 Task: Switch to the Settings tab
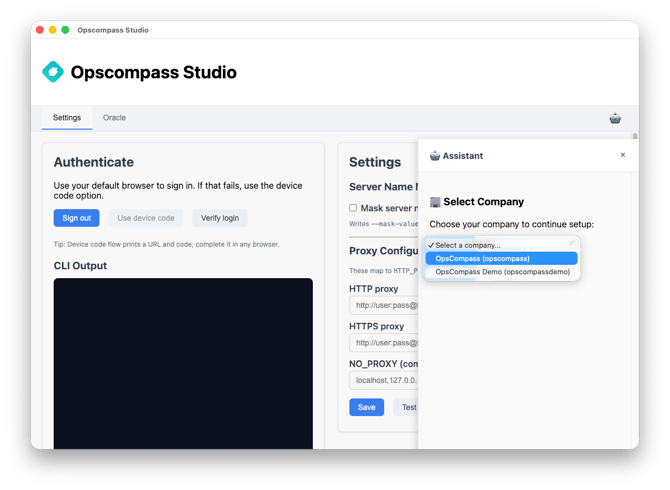coord(67,117)
